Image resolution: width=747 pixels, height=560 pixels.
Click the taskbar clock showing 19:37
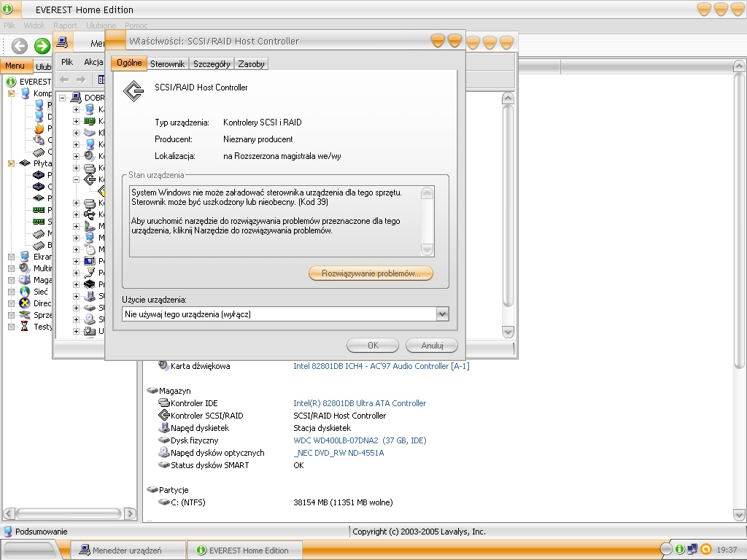(727, 550)
